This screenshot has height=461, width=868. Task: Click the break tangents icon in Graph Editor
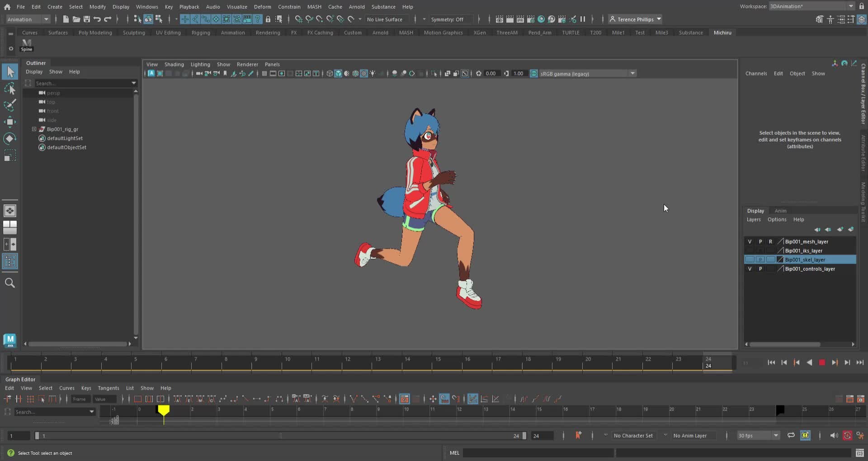pyautogui.click(x=354, y=399)
